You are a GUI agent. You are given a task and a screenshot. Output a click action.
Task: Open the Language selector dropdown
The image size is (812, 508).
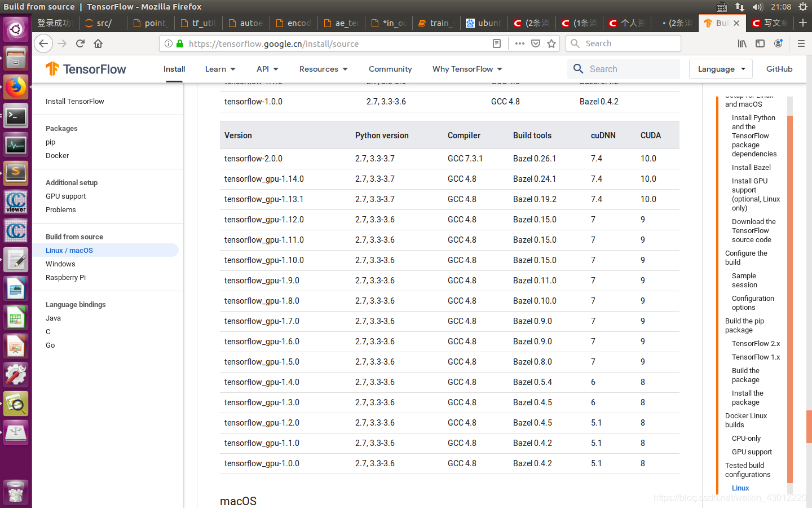click(x=721, y=69)
